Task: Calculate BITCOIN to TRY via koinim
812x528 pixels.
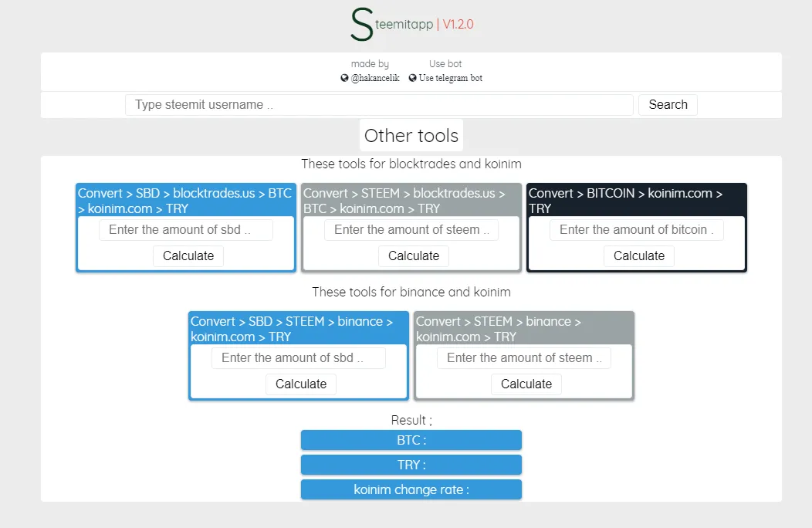Action: 639,256
